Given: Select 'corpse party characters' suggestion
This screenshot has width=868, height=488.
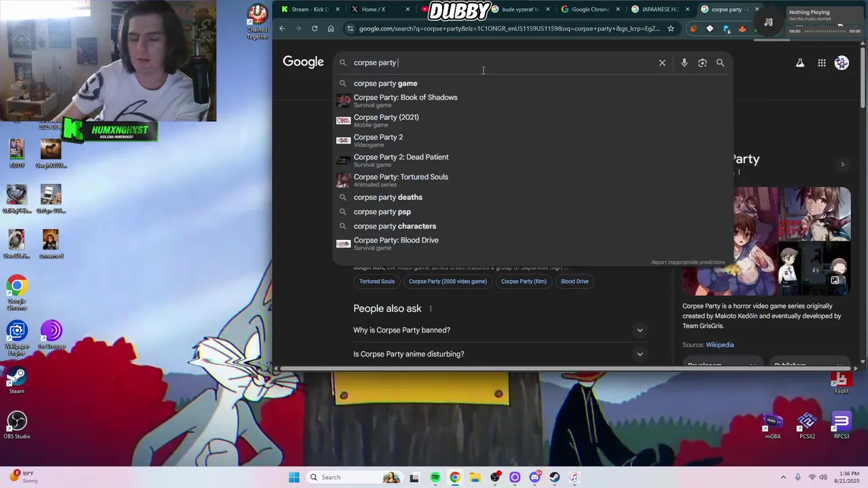Looking at the screenshot, I should (x=532, y=226).
